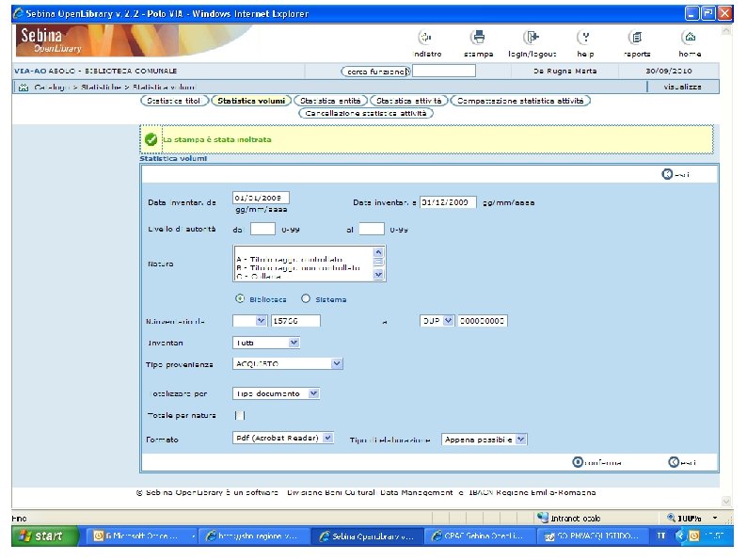Click the Livello di autorità da field
This screenshot has width=747, height=560.
pos(263,230)
